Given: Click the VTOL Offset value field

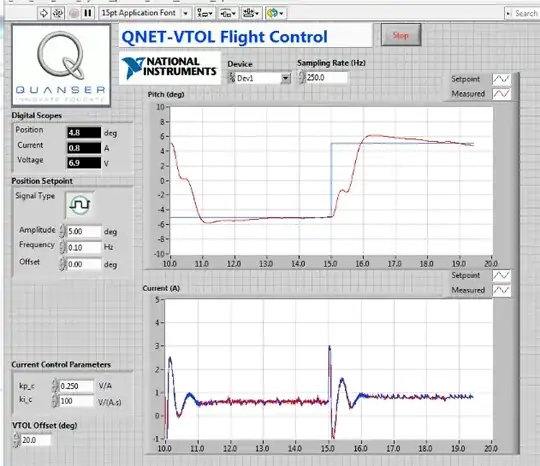Looking at the screenshot, I should (x=36, y=440).
